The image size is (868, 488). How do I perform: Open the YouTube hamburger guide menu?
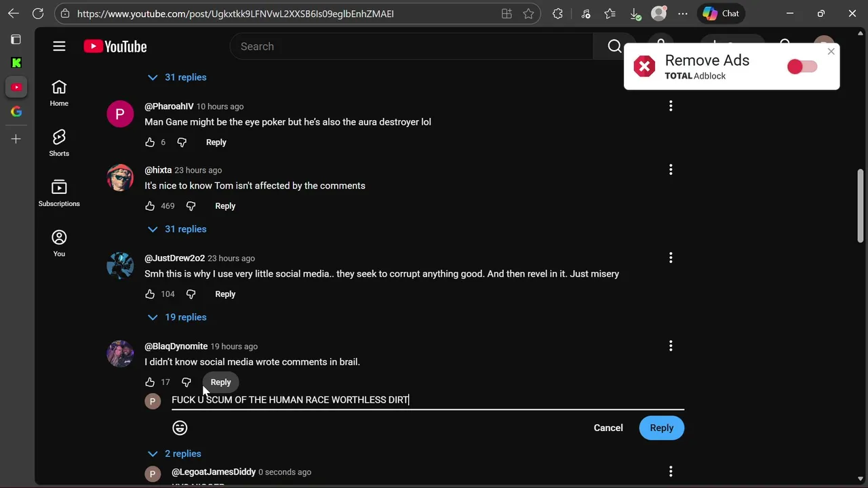coord(59,46)
